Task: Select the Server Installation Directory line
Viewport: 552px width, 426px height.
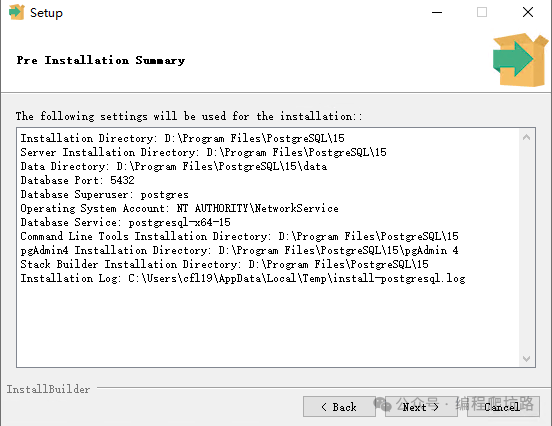Action: (x=203, y=152)
